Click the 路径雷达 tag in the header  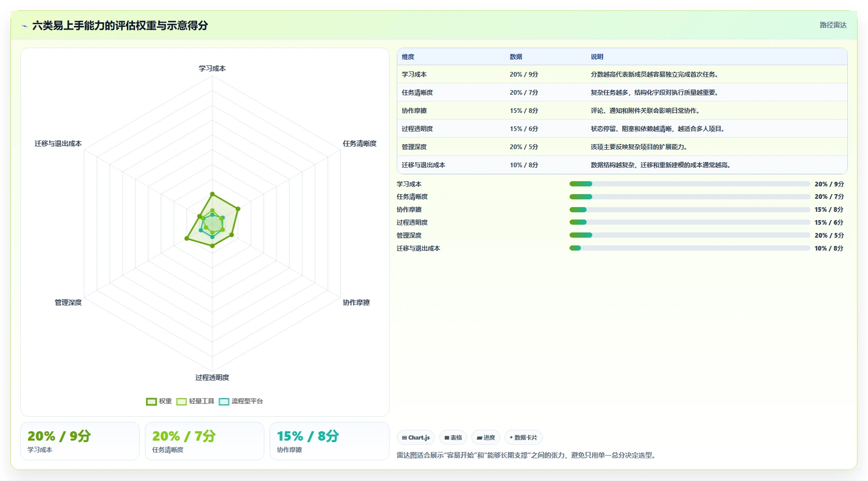833,25
